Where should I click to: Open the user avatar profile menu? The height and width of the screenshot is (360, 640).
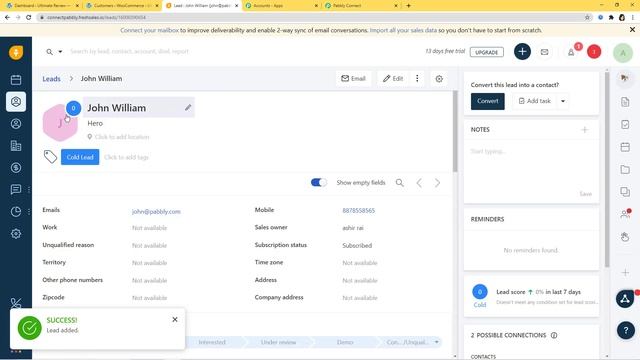623,53
